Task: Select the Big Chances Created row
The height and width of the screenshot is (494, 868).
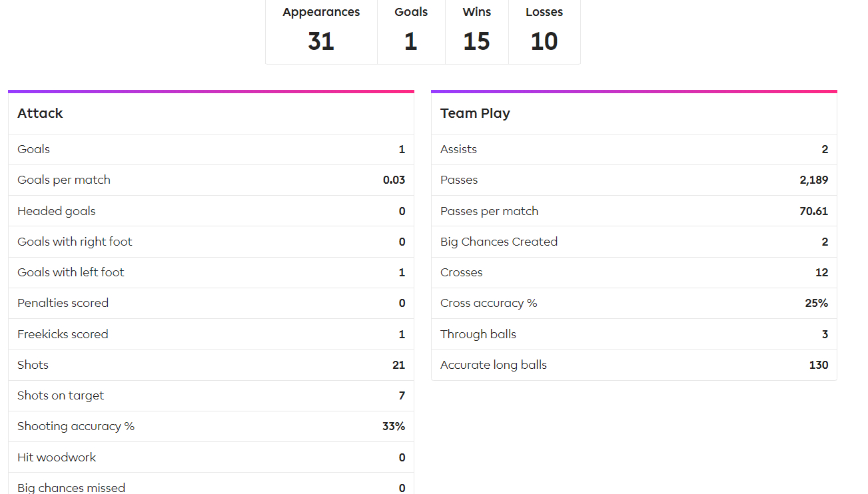Action: [634, 242]
